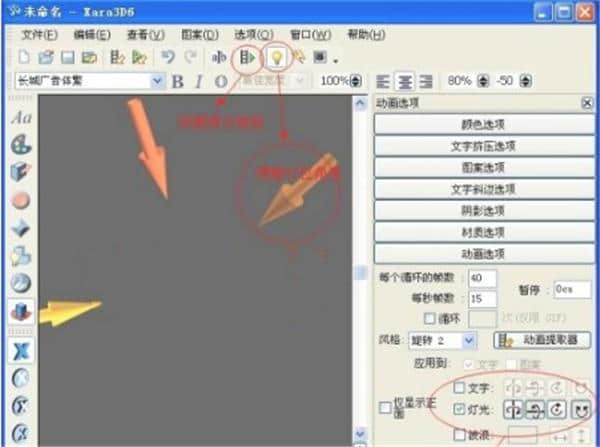
Task: Click the canvas scrollbar down arrow
Action: [x=360, y=434]
